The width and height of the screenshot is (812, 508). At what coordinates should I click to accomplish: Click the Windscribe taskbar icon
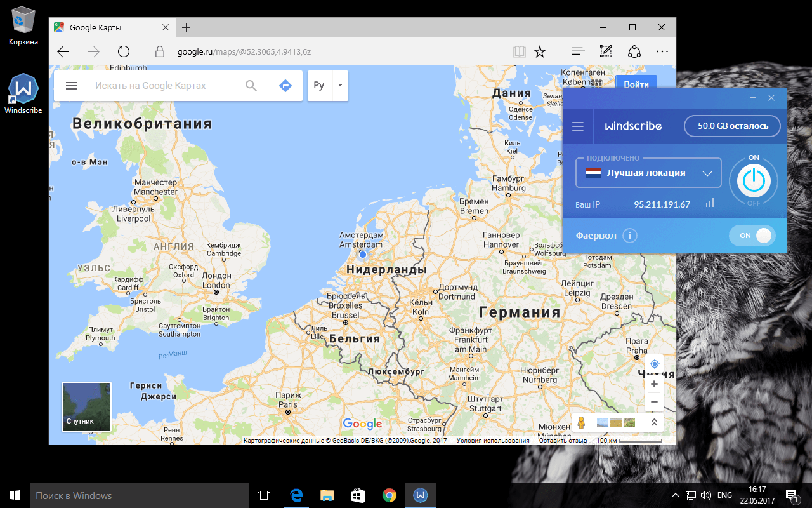pyautogui.click(x=421, y=495)
